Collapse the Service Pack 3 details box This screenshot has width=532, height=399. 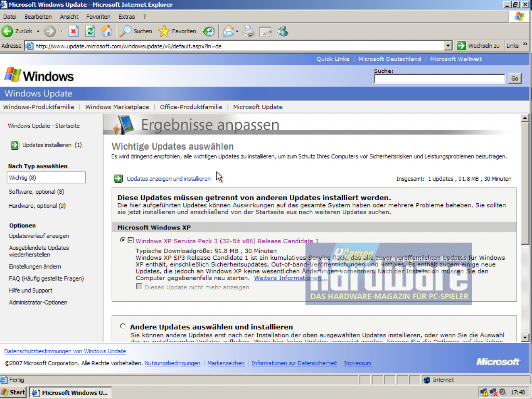[131, 240]
